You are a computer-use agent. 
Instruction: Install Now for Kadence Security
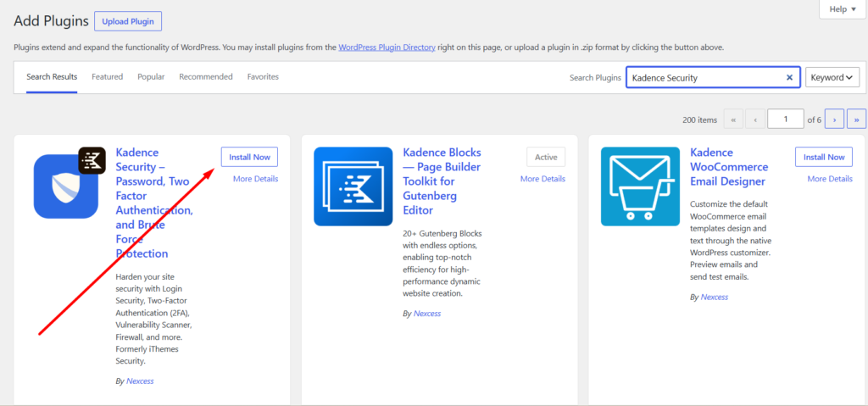click(x=250, y=158)
